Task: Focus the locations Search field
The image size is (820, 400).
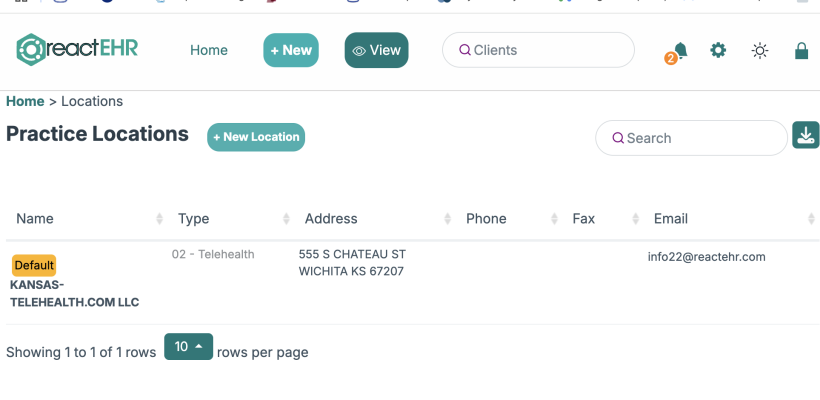Action: [691, 138]
